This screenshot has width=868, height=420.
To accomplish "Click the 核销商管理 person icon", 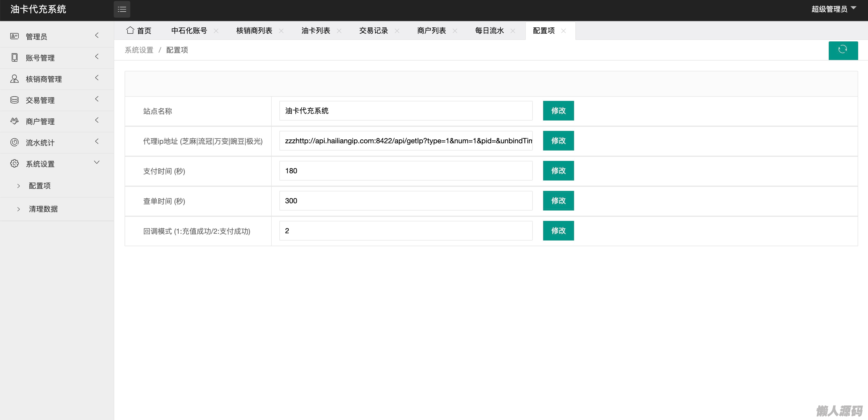I will pos(14,79).
